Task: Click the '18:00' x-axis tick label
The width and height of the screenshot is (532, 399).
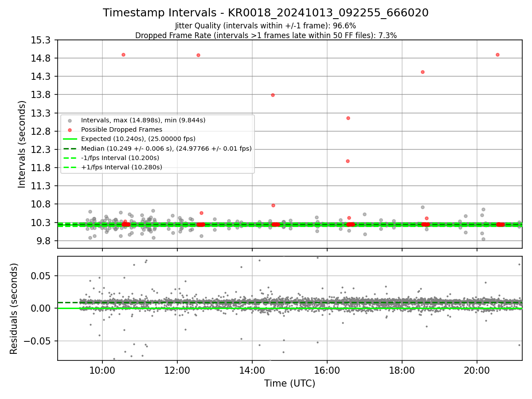Action: [x=402, y=370]
